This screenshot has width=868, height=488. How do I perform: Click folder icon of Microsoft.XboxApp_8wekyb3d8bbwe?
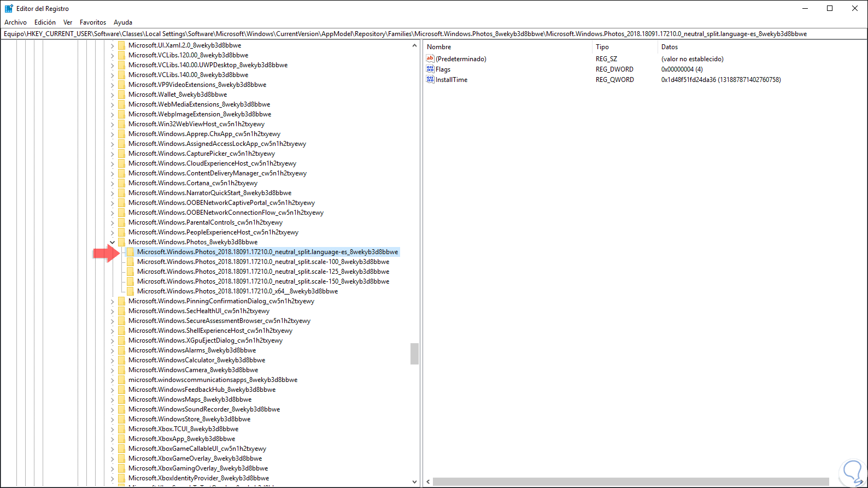tap(121, 439)
